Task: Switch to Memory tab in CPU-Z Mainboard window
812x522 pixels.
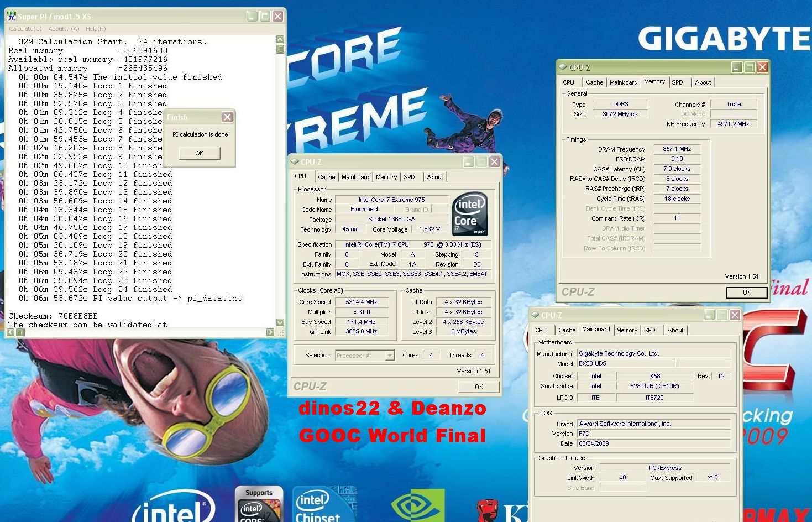Action: point(627,330)
